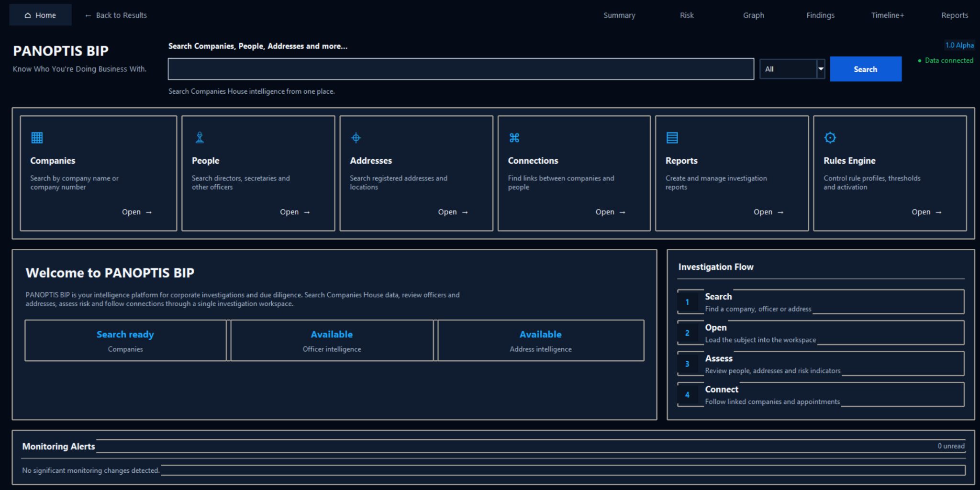980x490 pixels.
Task: Open the Rules Engine card
Action: click(x=926, y=212)
